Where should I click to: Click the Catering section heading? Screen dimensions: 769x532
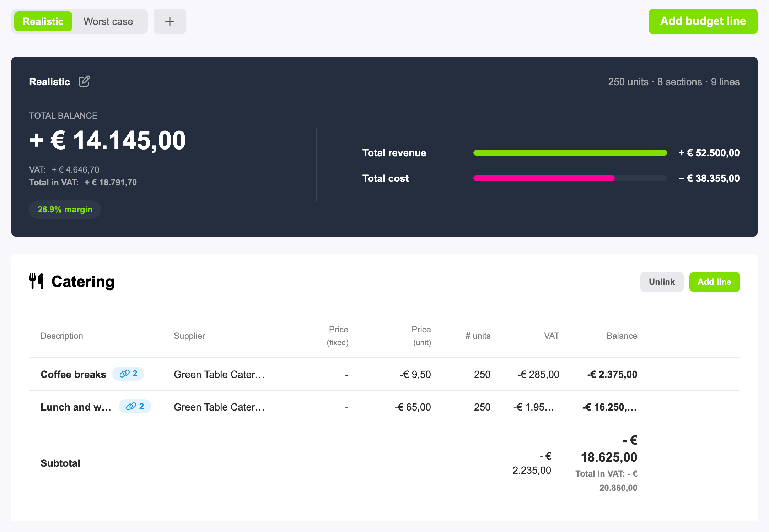tap(83, 281)
